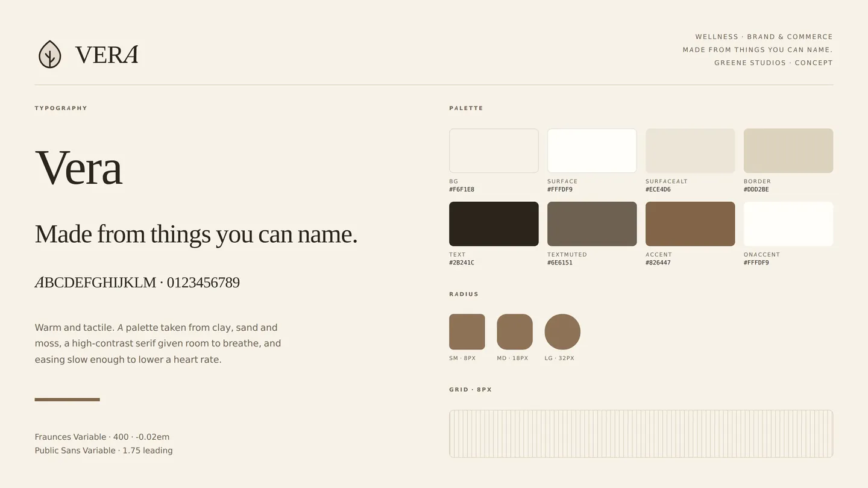Click the uppercase header tagline "MADE FROM THINGS YOU CAN NAME."
This screenshot has height=488, width=868.
click(758, 50)
